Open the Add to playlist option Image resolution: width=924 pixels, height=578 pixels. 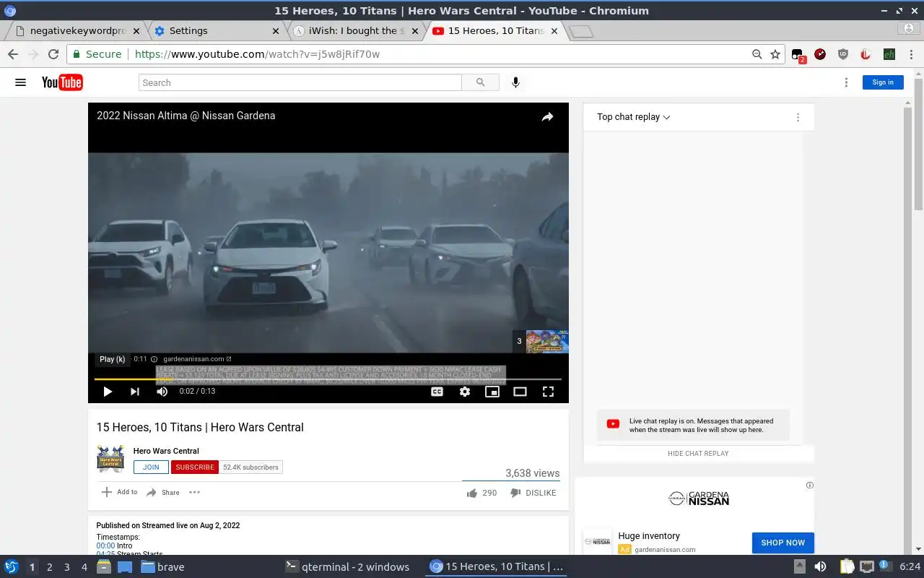click(119, 492)
